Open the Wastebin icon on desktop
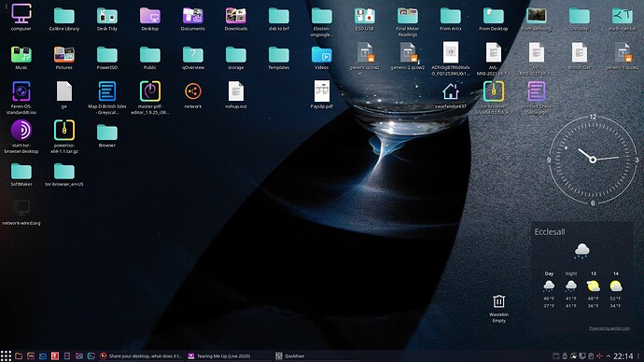 click(x=498, y=308)
